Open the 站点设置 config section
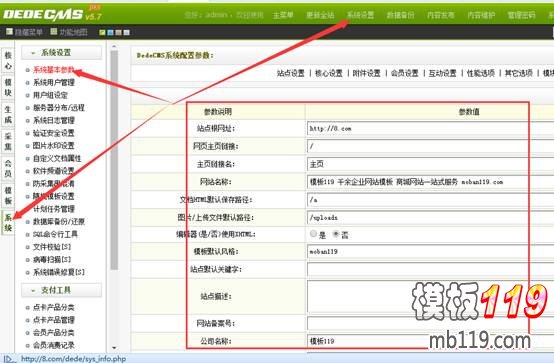 click(x=290, y=73)
